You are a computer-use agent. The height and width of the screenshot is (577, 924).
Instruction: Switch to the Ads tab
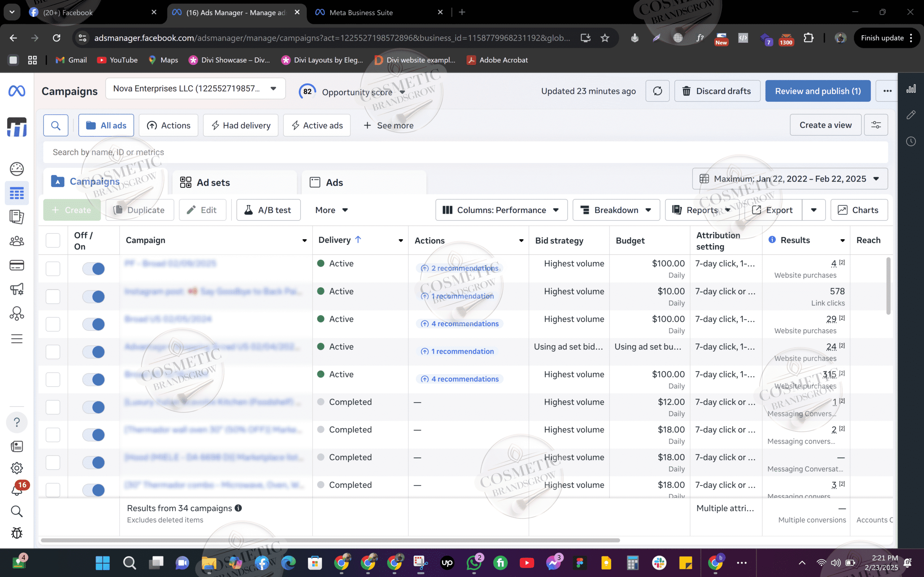[334, 182]
